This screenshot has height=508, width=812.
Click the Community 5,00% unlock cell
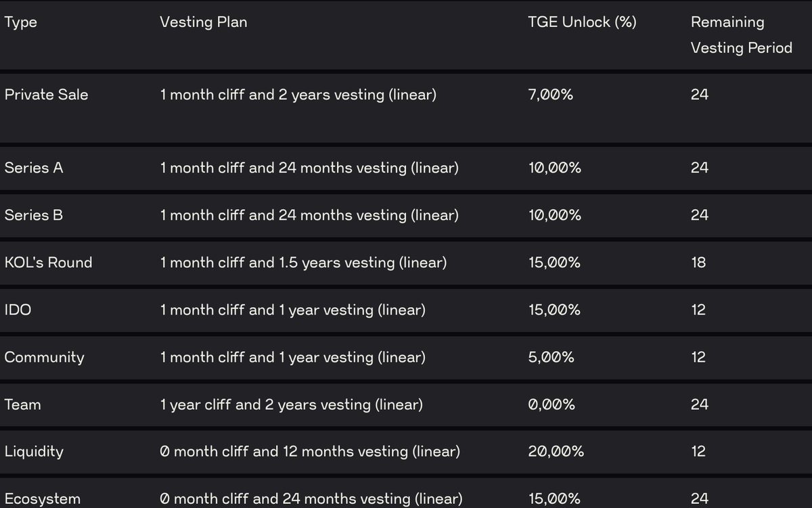[x=551, y=357]
